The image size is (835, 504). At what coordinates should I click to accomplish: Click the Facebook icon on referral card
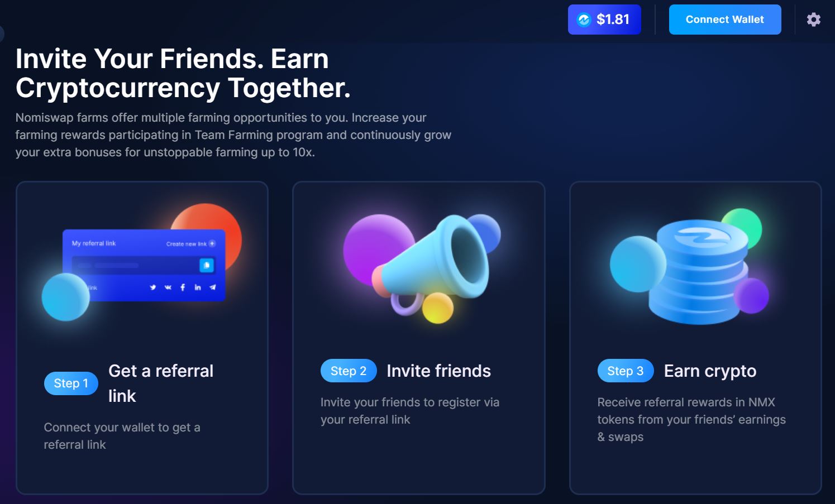coord(183,287)
